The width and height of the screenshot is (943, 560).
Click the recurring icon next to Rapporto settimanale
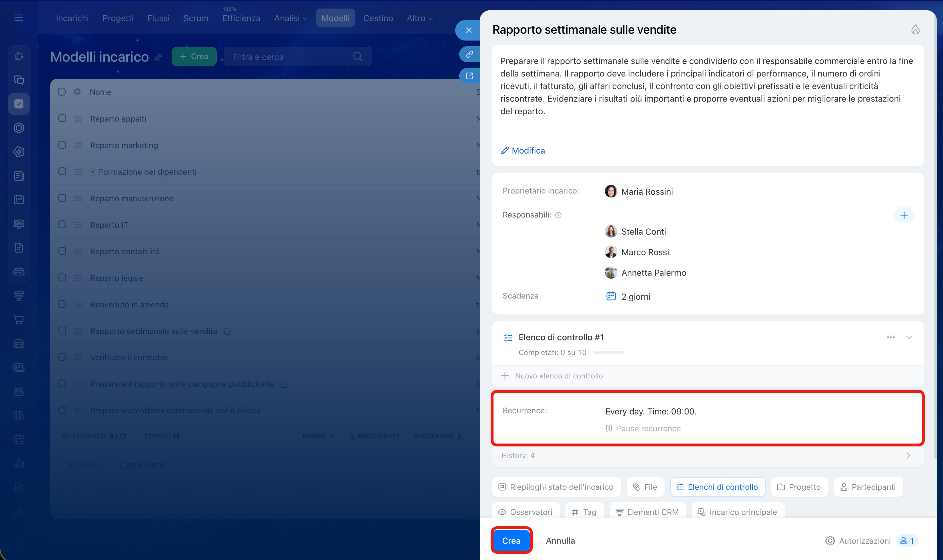coord(227,331)
